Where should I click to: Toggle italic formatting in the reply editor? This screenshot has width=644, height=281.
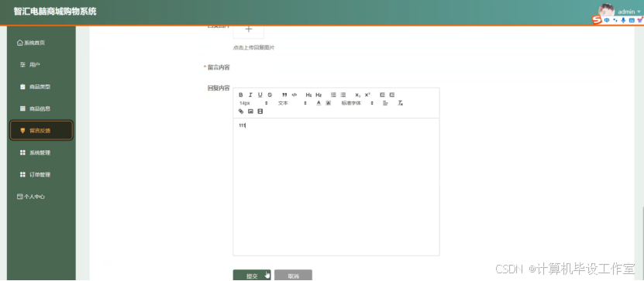pos(250,94)
